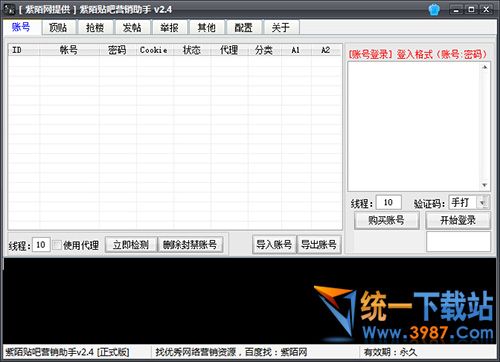Select the 发帖 tab

132,27
